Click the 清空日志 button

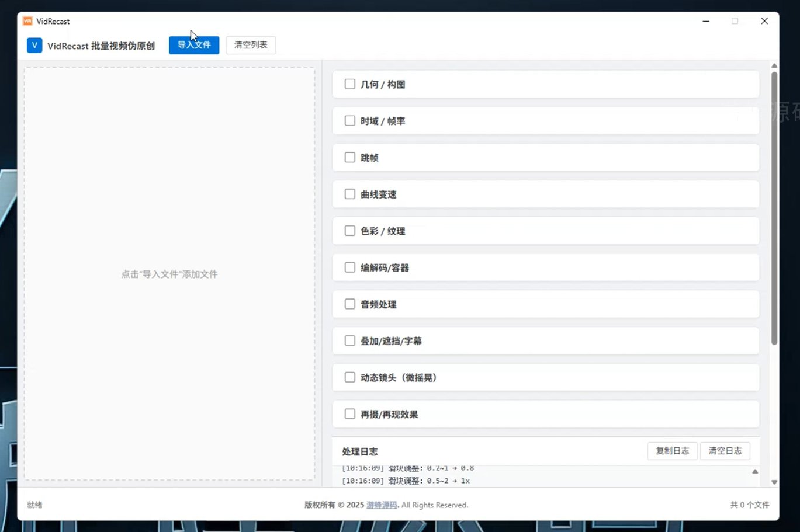click(x=725, y=451)
